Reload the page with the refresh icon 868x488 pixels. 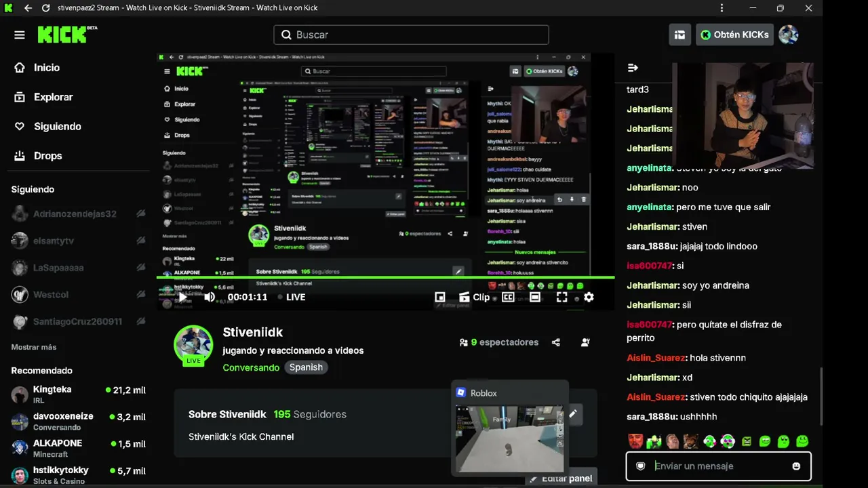(45, 8)
